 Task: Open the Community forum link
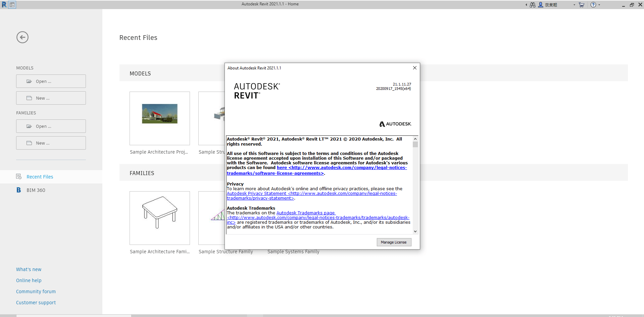[36, 292]
